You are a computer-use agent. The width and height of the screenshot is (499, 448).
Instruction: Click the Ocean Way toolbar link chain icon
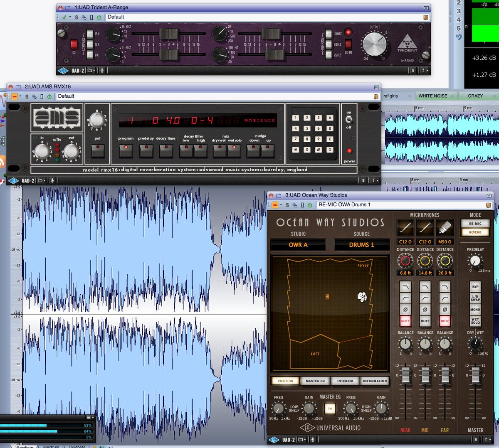click(x=295, y=205)
